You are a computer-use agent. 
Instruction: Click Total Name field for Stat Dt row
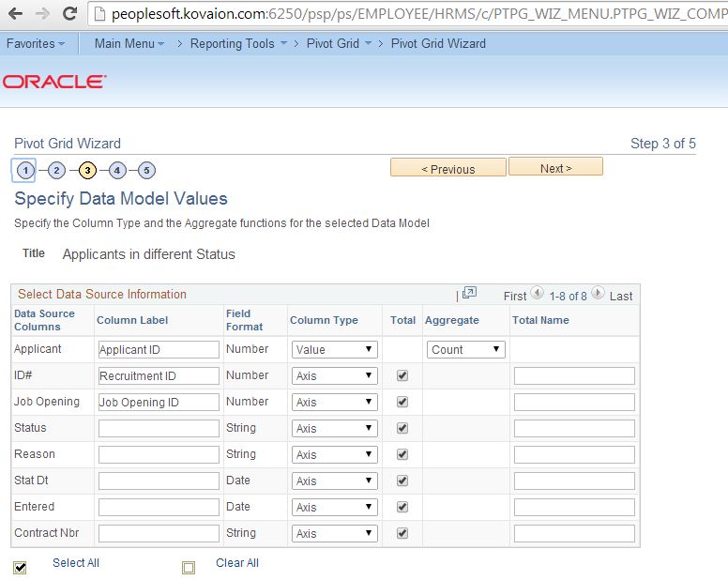click(574, 481)
